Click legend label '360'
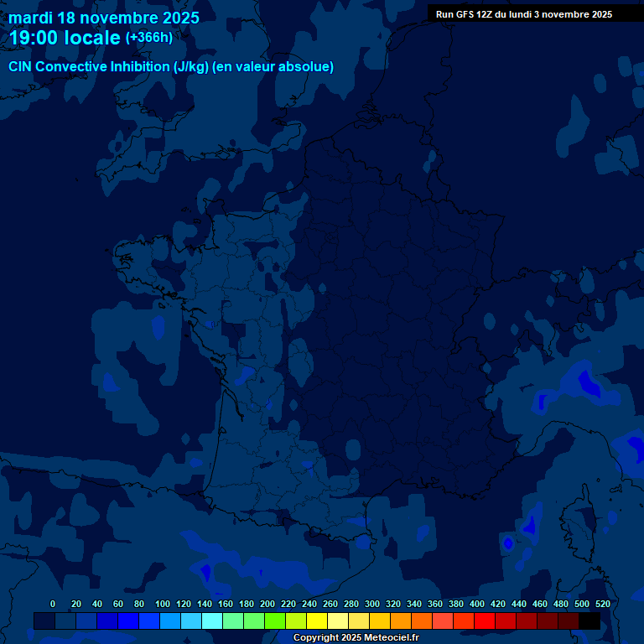 tap(434, 604)
